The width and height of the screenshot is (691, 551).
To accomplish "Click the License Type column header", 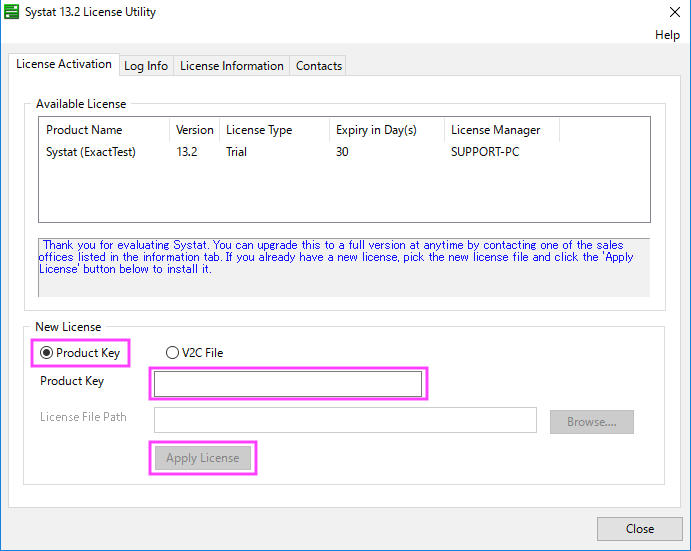I will (274, 130).
